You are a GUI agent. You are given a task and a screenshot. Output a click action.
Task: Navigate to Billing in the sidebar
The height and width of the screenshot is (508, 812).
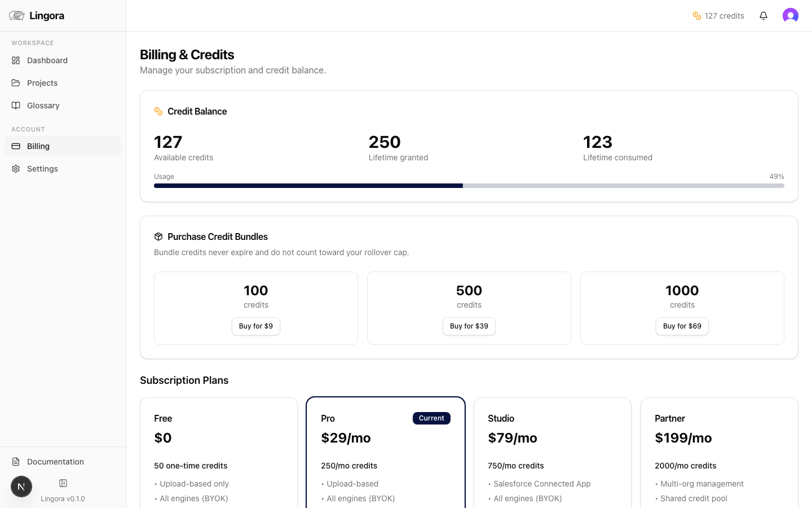point(38,146)
